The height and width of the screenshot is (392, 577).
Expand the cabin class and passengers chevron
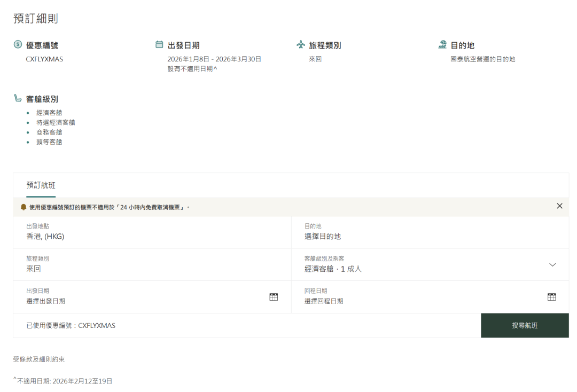[x=552, y=265]
